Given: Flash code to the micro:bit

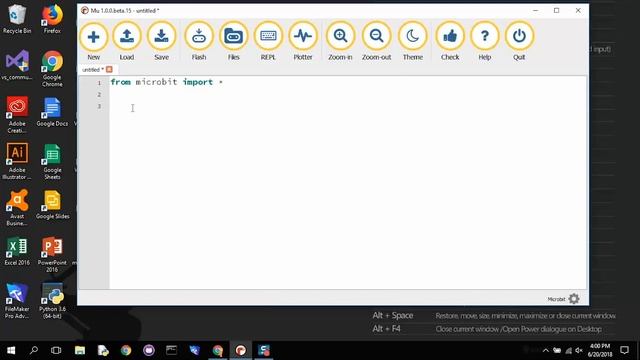Looking at the screenshot, I should tap(199, 41).
